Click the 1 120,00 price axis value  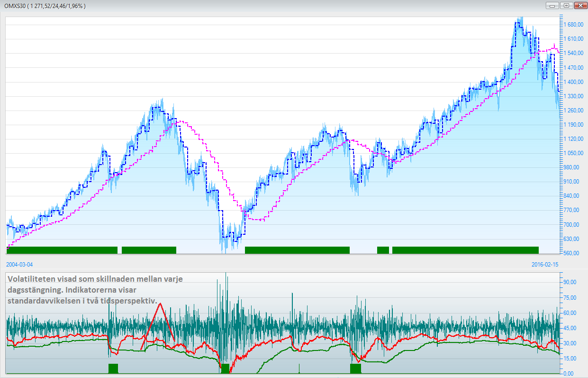[x=572, y=138]
